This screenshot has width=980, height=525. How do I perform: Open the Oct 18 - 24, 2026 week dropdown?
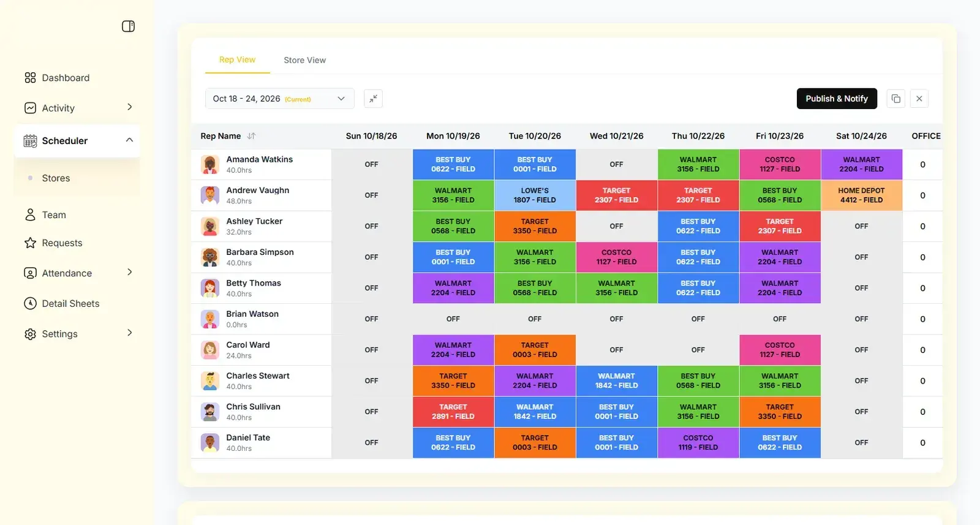[279, 99]
